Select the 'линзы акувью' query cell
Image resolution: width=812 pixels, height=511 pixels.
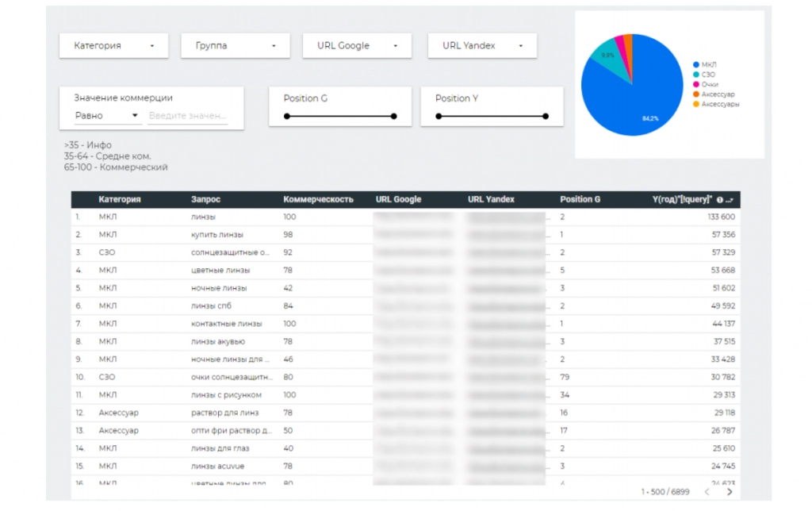(218, 341)
